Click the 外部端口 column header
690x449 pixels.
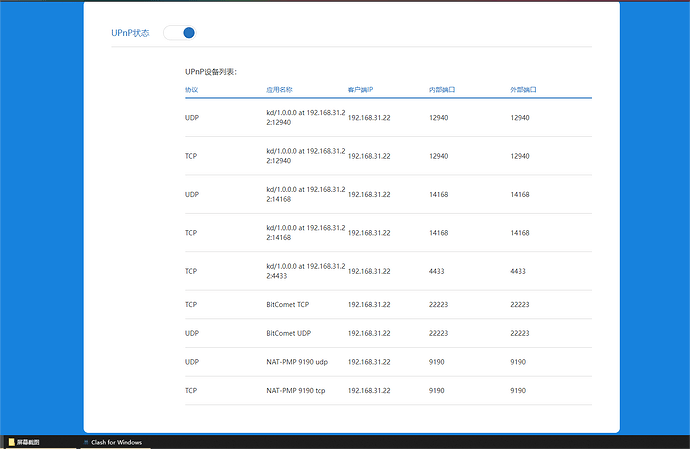[x=523, y=90]
